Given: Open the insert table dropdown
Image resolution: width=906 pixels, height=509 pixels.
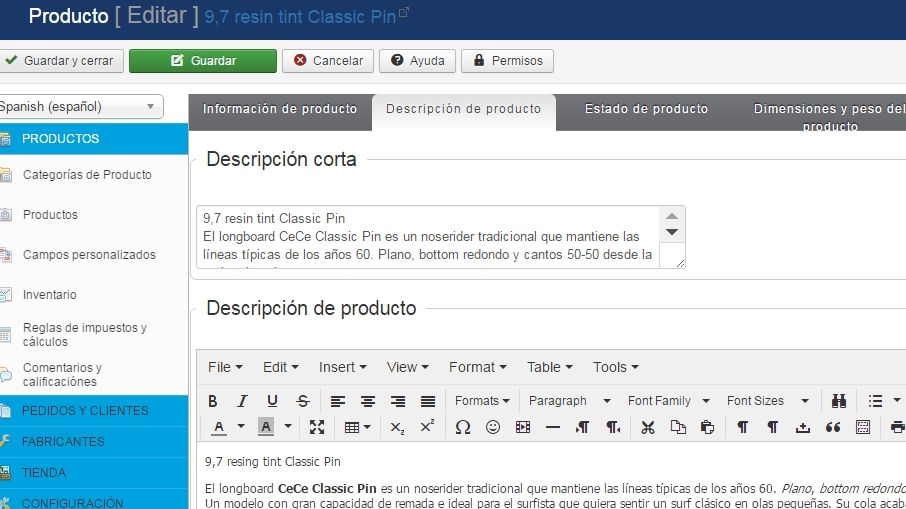Looking at the screenshot, I should [x=357, y=428].
